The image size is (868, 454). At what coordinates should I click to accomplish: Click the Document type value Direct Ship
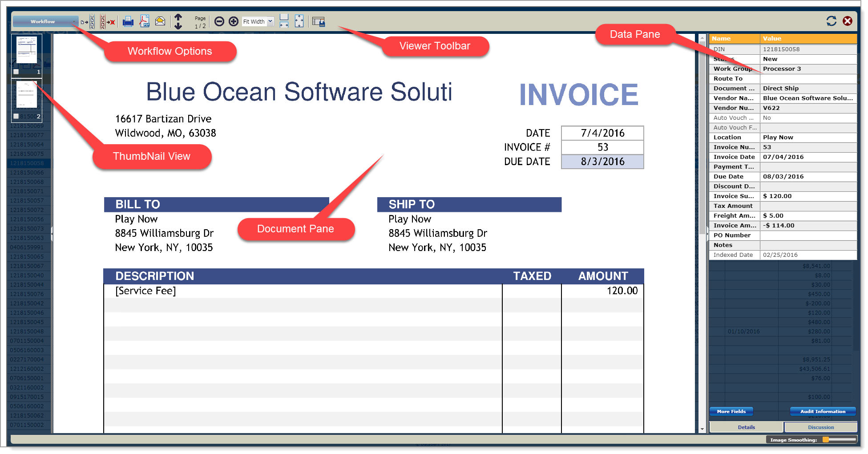tap(808, 88)
